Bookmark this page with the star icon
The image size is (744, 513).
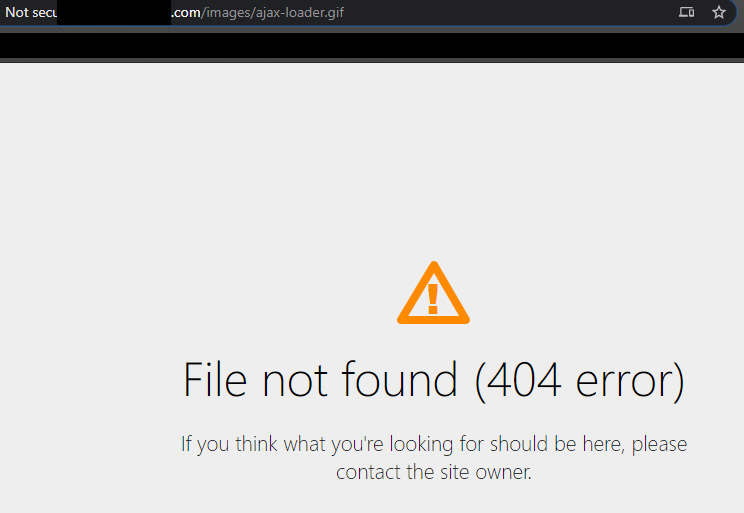point(719,12)
